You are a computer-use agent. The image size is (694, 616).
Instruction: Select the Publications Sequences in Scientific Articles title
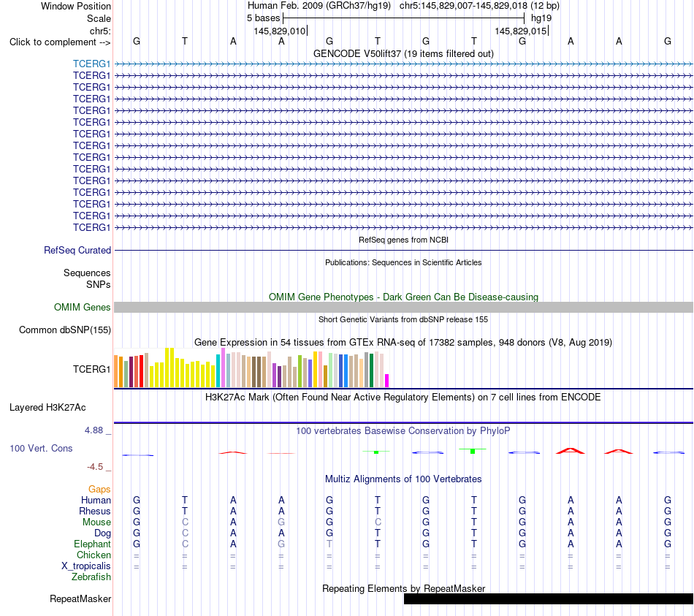(x=403, y=262)
